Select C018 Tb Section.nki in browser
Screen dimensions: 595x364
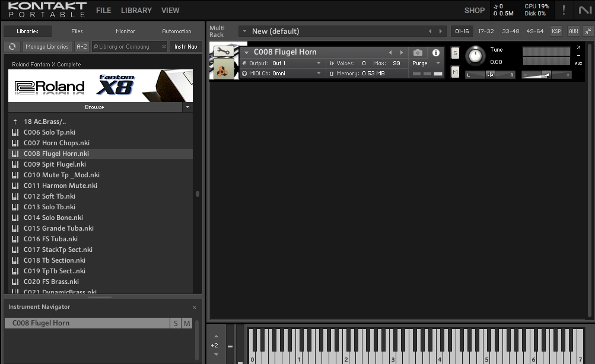click(x=101, y=260)
